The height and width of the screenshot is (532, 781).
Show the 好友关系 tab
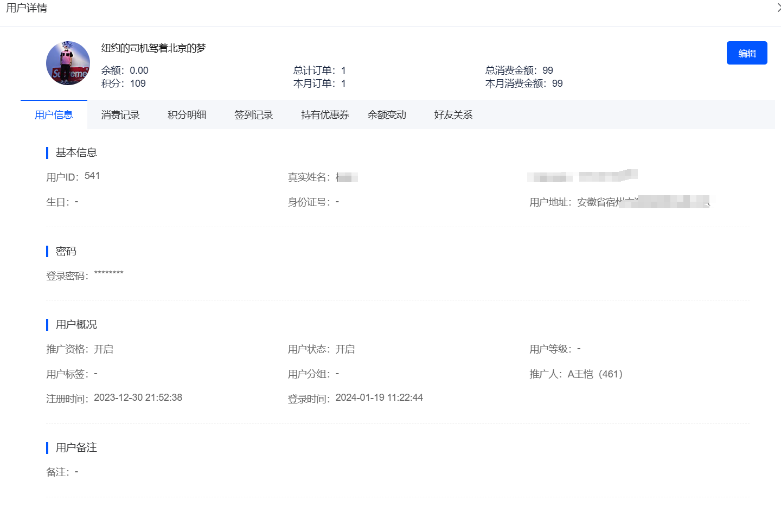pyautogui.click(x=453, y=115)
